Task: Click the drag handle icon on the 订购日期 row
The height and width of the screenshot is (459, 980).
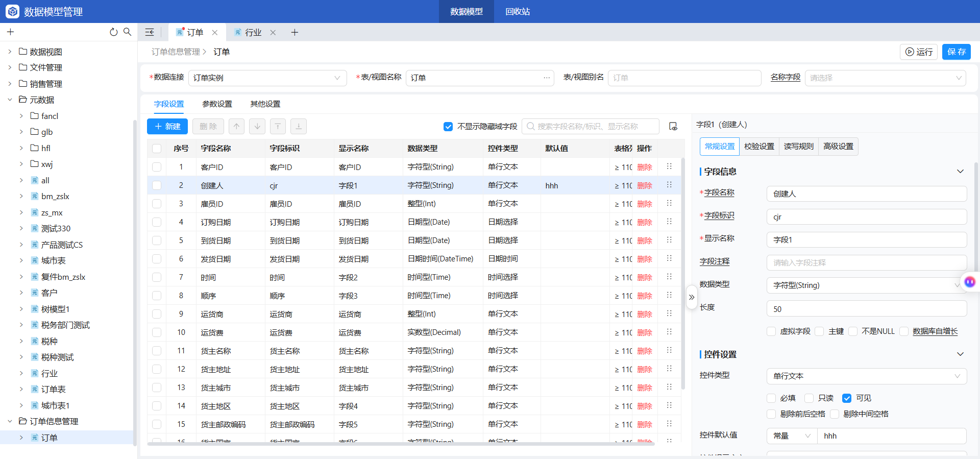Action: 669,222
